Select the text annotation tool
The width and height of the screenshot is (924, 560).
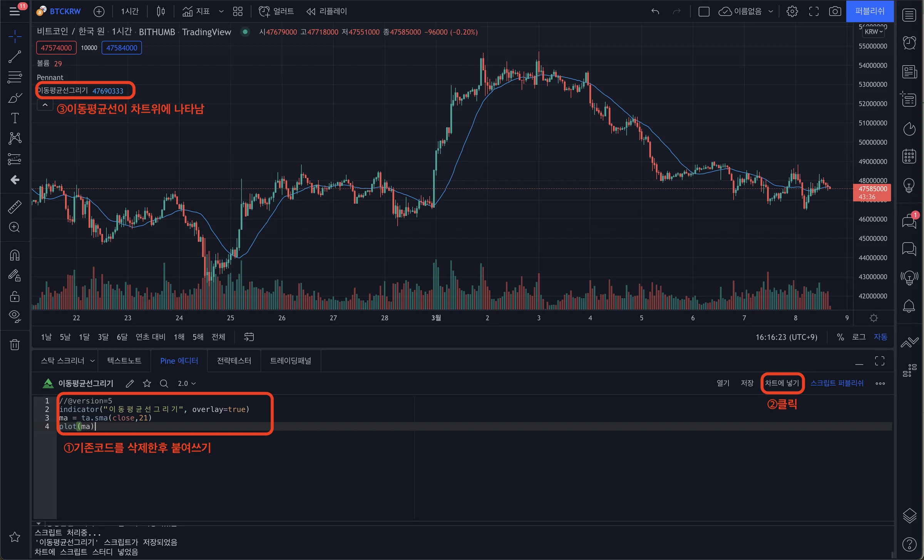(15, 118)
